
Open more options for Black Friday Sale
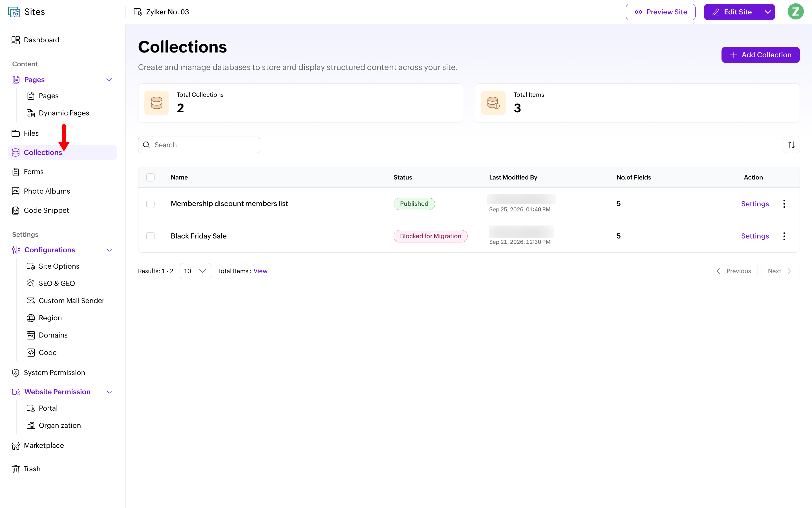pyautogui.click(x=784, y=236)
